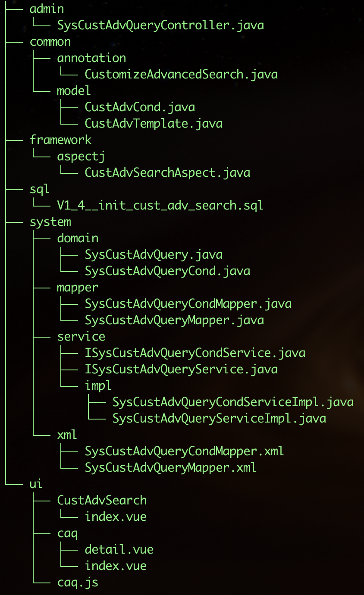
Task: Click the caq.js file
Action: pyautogui.click(x=78, y=582)
